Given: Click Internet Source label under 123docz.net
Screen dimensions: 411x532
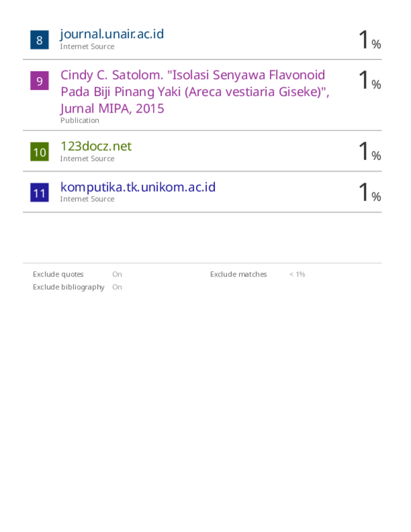Looking at the screenshot, I should point(87,158).
